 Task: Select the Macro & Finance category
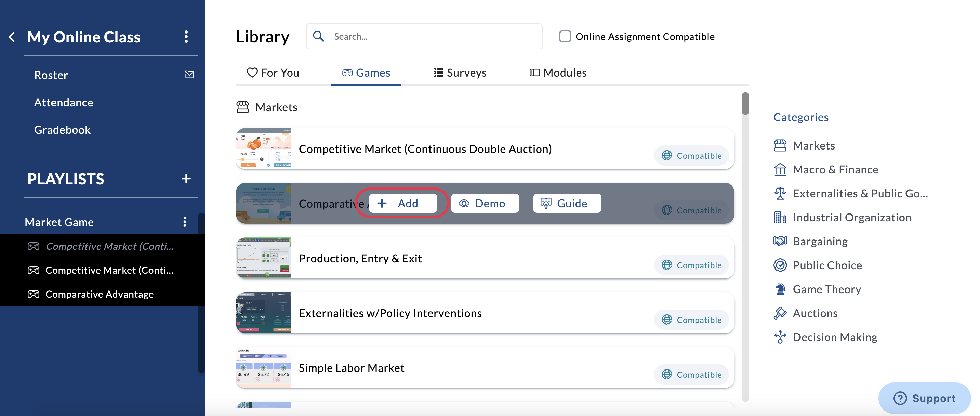click(835, 169)
